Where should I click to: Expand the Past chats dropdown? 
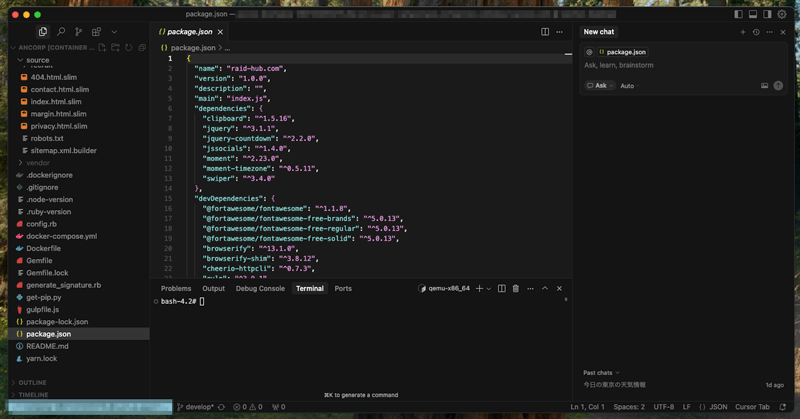tap(601, 373)
